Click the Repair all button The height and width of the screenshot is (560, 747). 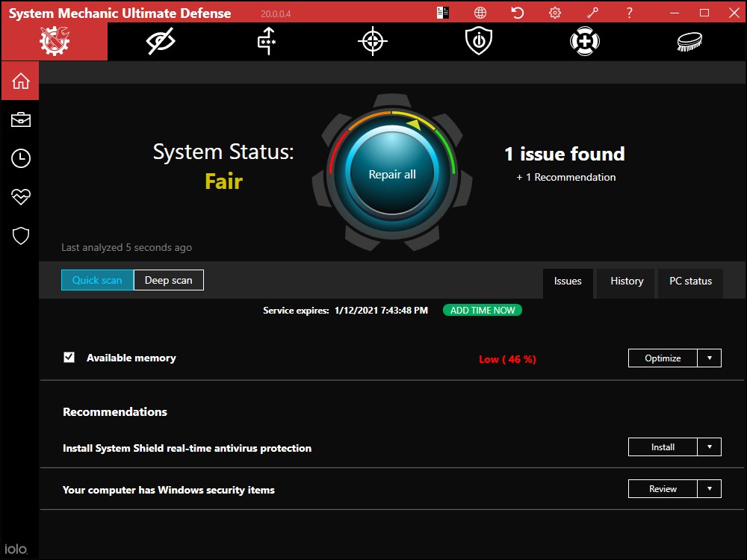[x=392, y=174]
